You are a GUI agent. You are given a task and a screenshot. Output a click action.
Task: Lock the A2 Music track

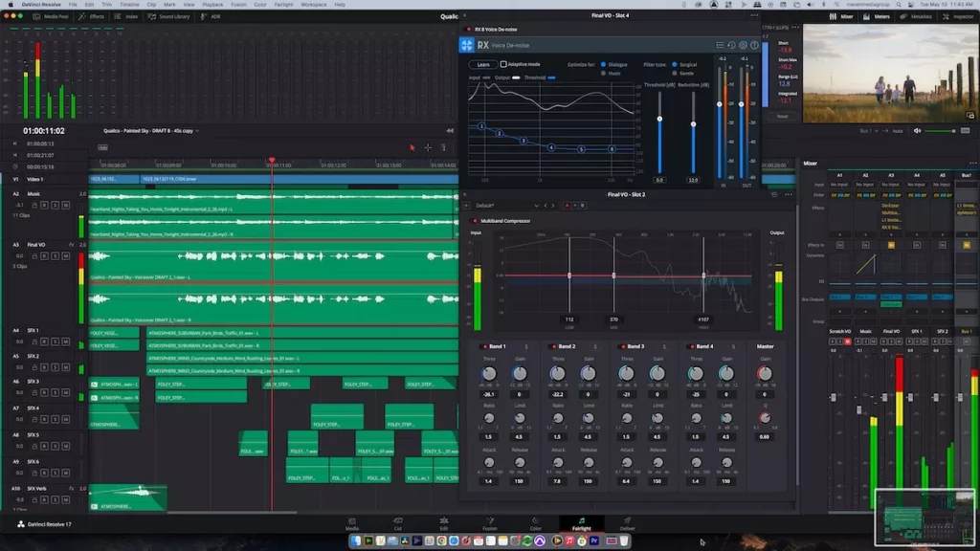[x=34, y=205]
